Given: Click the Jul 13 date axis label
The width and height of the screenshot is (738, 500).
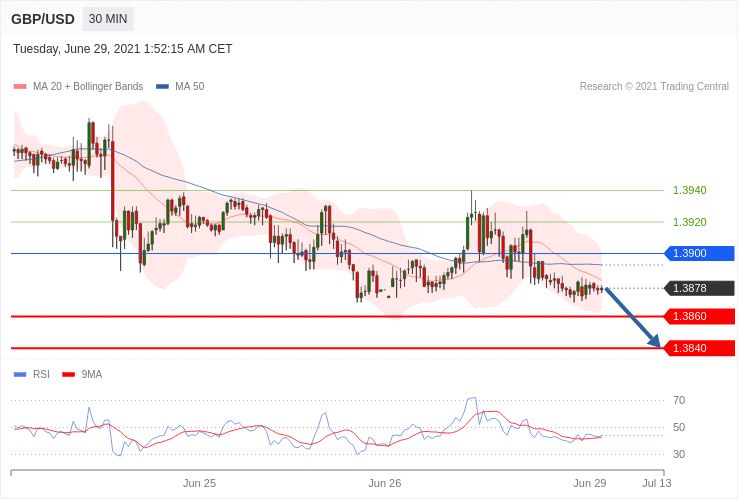Looking at the screenshot, I should tap(657, 483).
